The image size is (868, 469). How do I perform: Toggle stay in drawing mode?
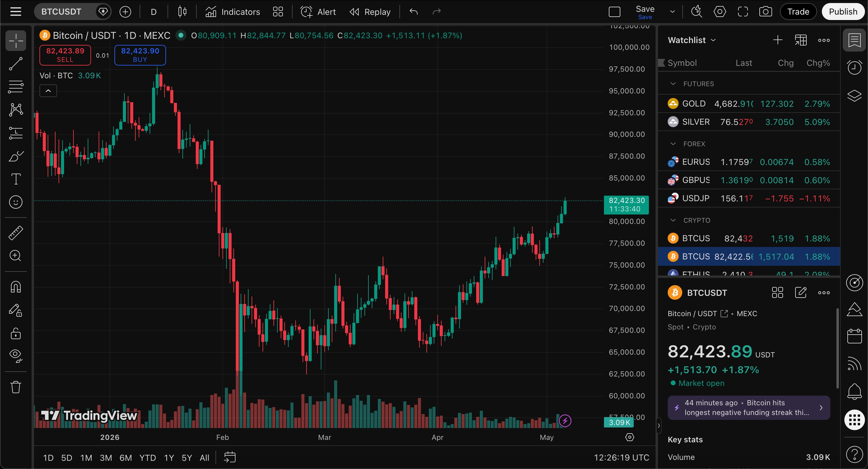pyautogui.click(x=15, y=310)
